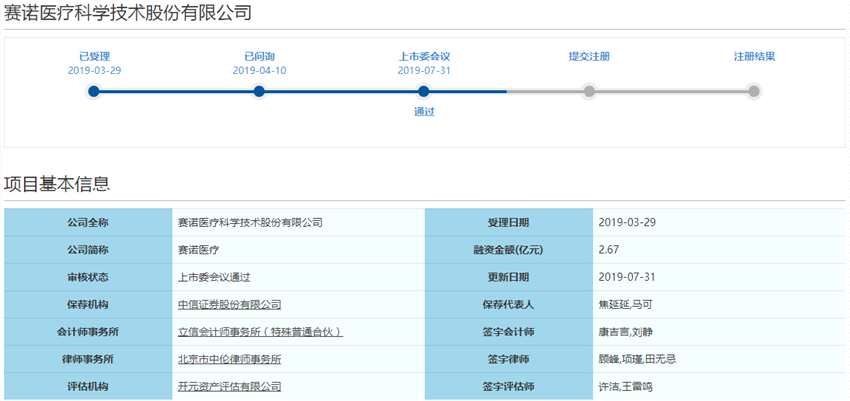Click the 保荐机构 header cell

tap(88, 305)
